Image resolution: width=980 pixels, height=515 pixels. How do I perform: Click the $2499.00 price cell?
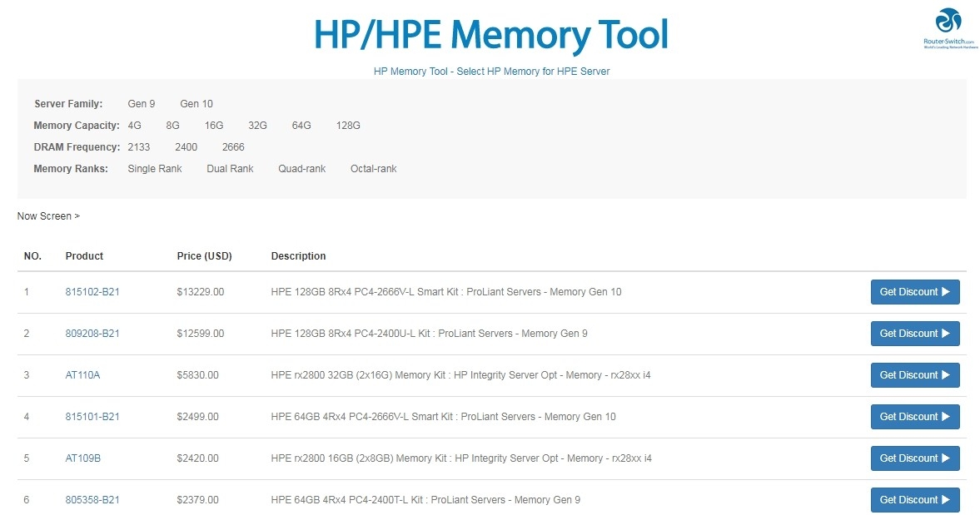[197, 417]
